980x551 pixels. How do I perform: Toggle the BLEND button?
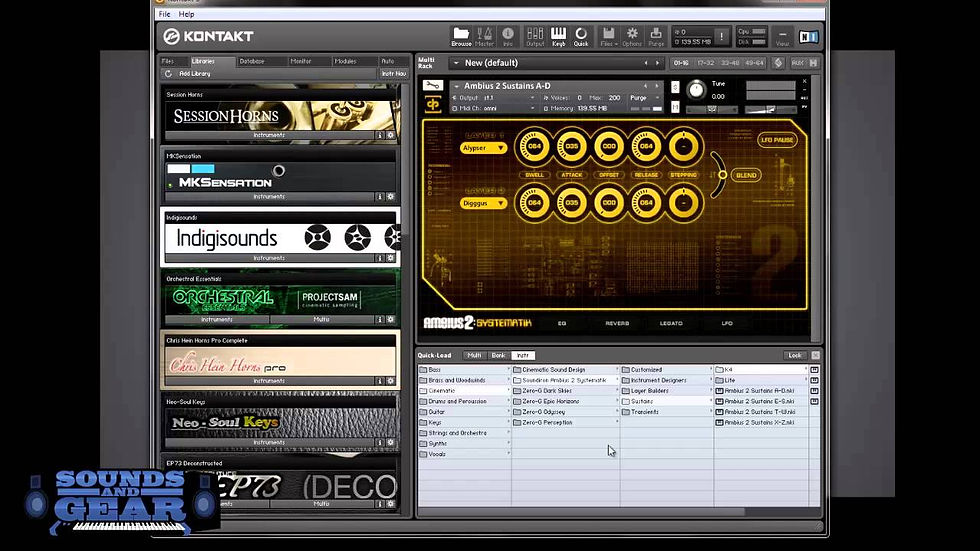(x=746, y=175)
